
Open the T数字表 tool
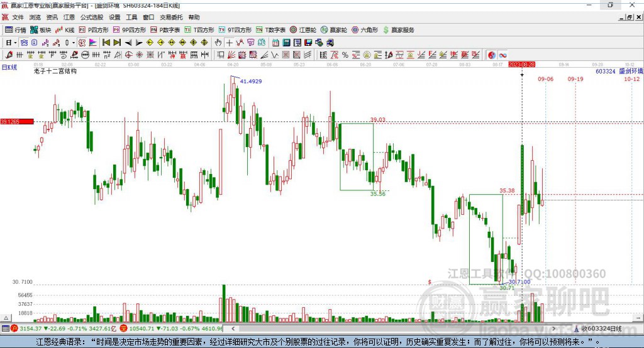click(x=270, y=30)
